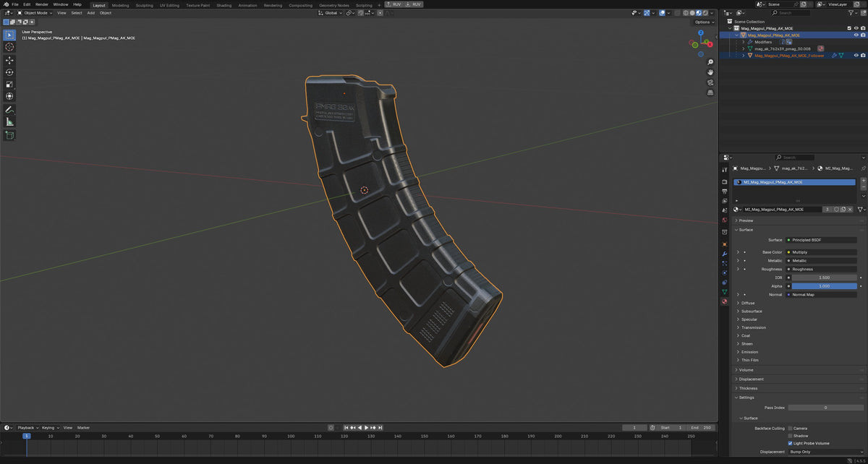The height and width of the screenshot is (464, 868).
Task: Toggle viewport visibility of Mag_Magpul_PMag_AK_MOE_Follower
Action: 856,55
